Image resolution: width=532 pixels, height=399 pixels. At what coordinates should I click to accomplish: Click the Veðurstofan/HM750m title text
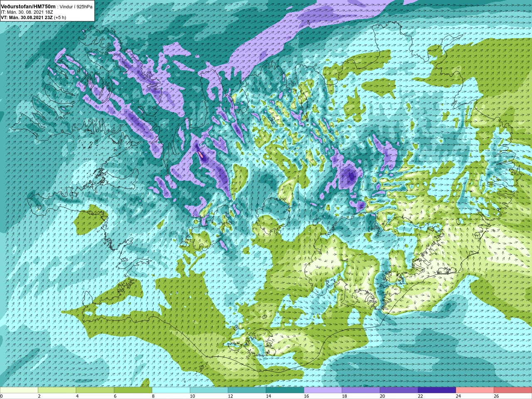click(x=28, y=6)
